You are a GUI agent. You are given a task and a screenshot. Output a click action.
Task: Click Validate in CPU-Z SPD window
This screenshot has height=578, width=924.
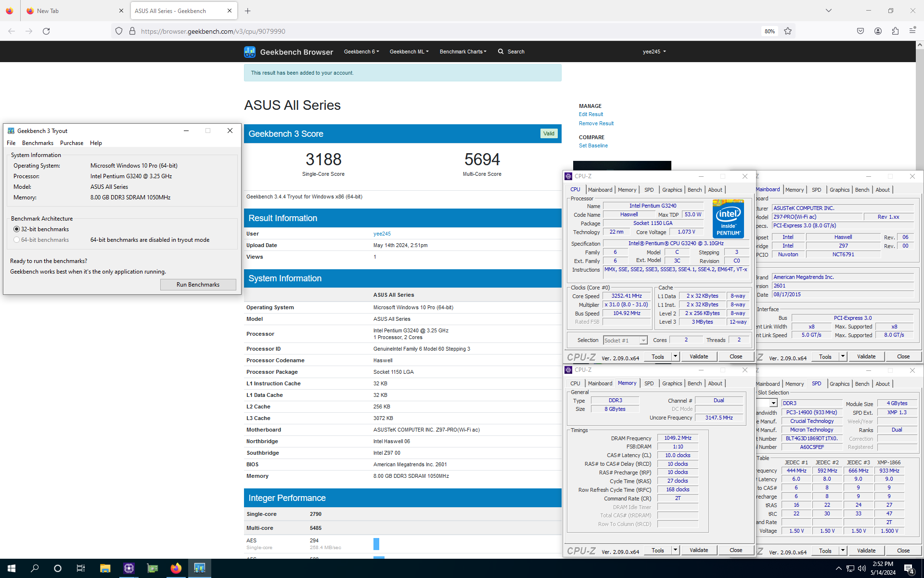coord(866,550)
